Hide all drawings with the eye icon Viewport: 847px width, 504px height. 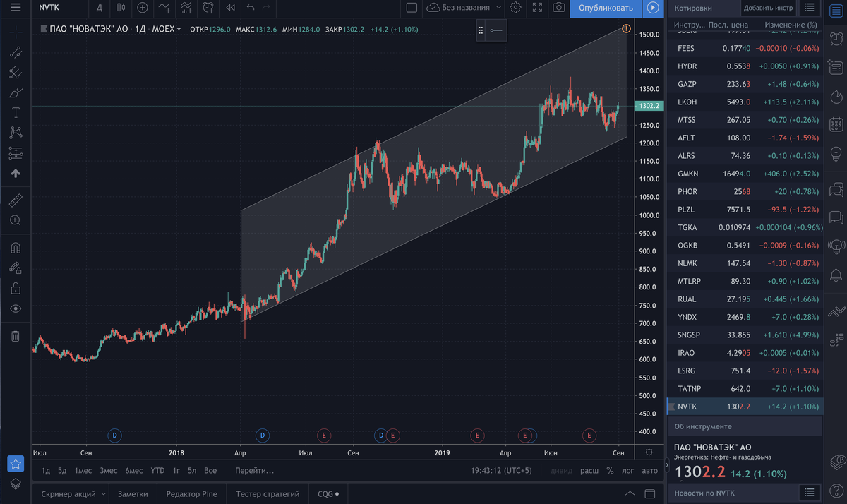click(x=16, y=308)
